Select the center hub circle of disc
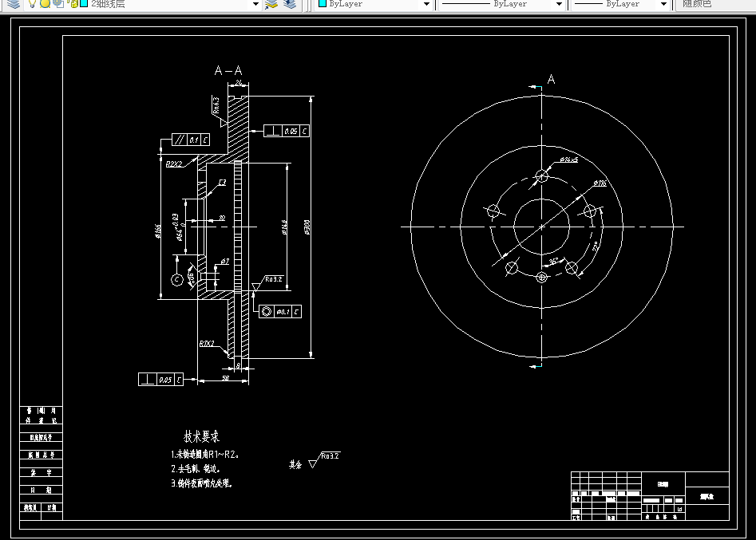The image size is (756, 540). 541,227
